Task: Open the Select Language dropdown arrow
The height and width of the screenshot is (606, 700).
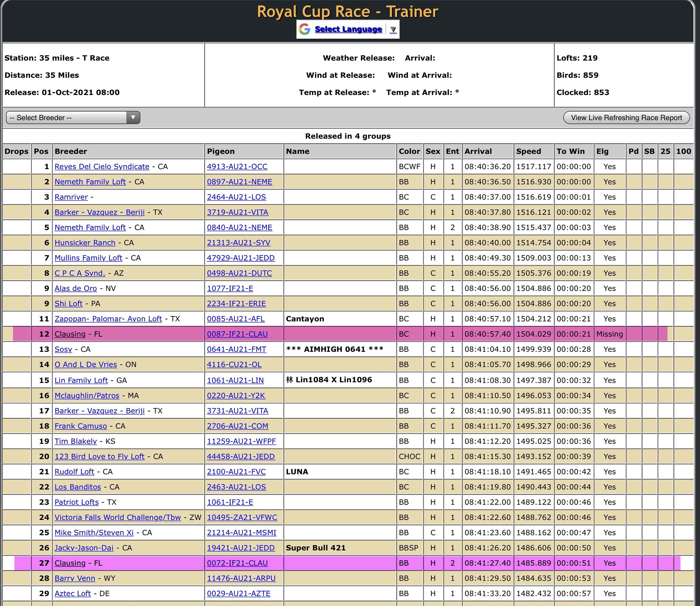Action: [393, 30]
